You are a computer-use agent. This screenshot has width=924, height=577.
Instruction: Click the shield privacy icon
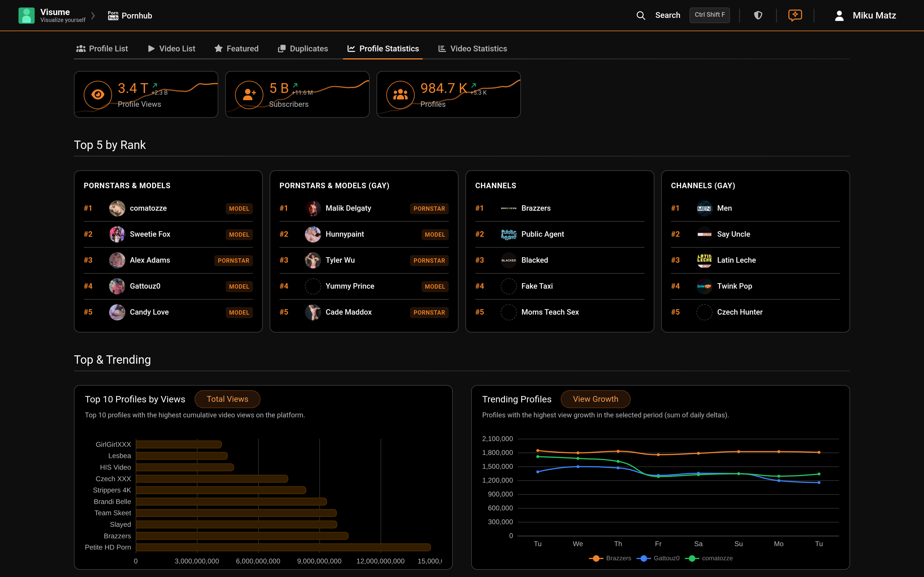coord(758,15)
